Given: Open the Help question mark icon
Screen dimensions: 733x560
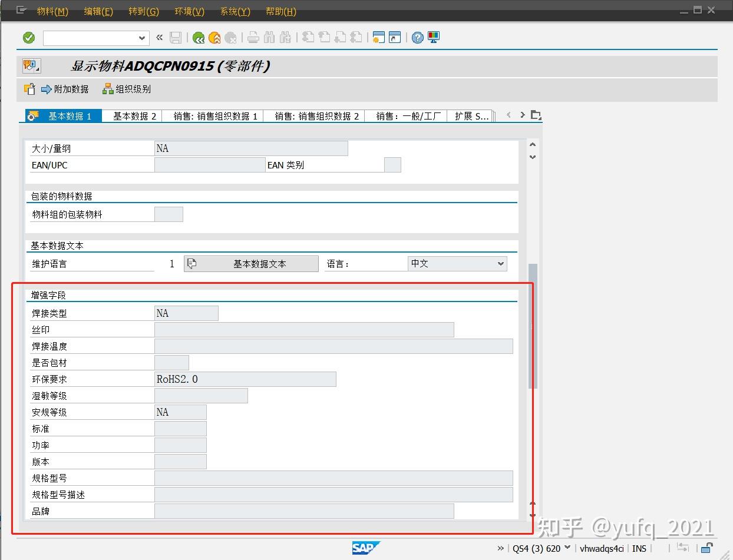Looking at the screenshot, I should point(418,38).
